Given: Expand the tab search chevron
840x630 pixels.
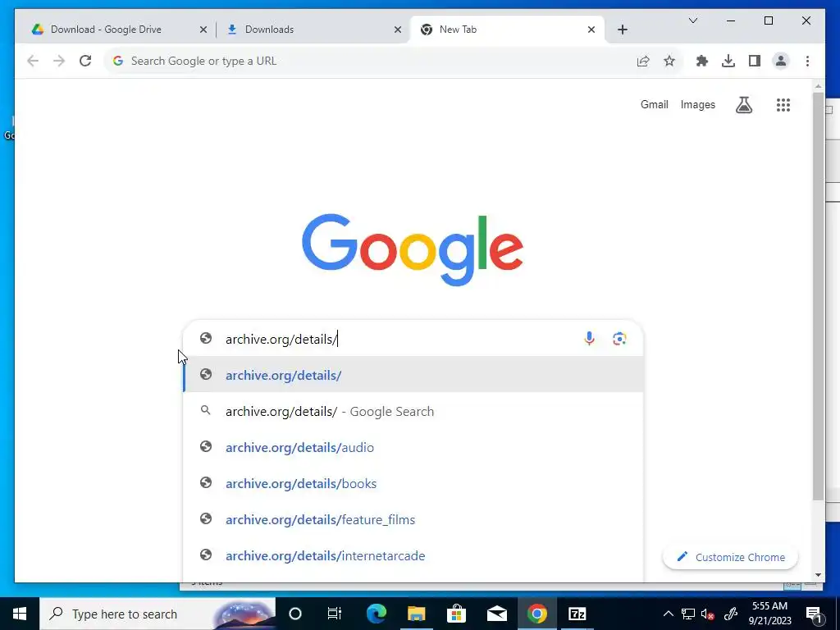Looking at the screenshot, I should (x=692, y=21).
